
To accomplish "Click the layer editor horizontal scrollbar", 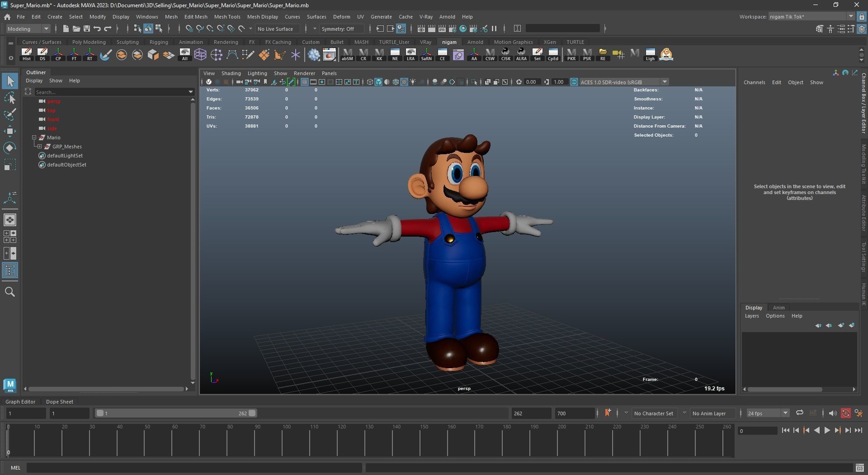I will [785, 389].
